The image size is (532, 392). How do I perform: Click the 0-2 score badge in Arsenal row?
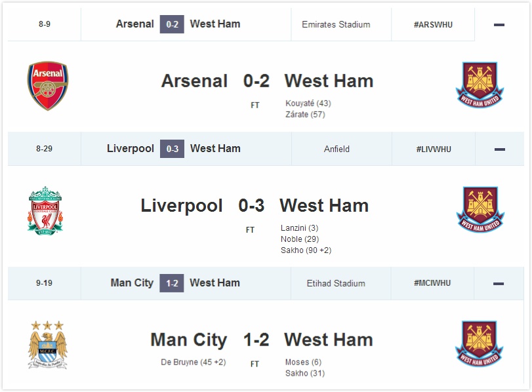coord(173,24)
